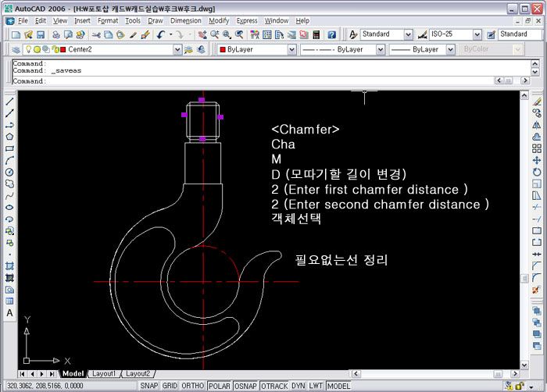This screenshot has height=392, width=547.
Task: Open Layer Properties Manager icon
Action: click(16, 49)
